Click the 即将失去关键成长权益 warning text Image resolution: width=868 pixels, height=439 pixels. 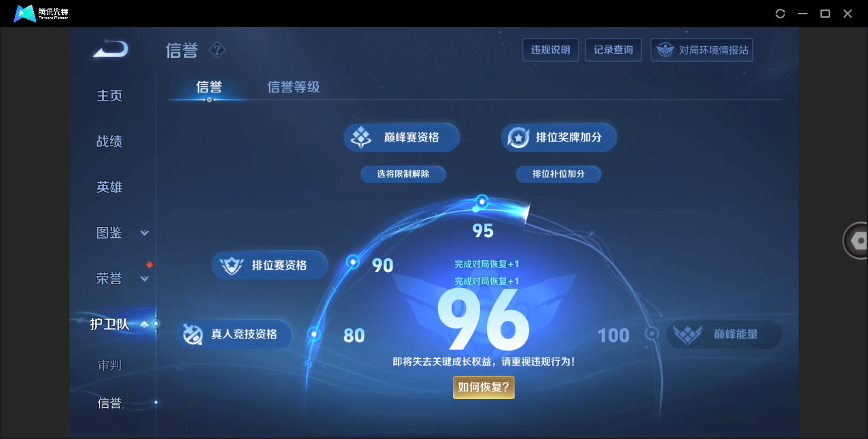point(484,362)
